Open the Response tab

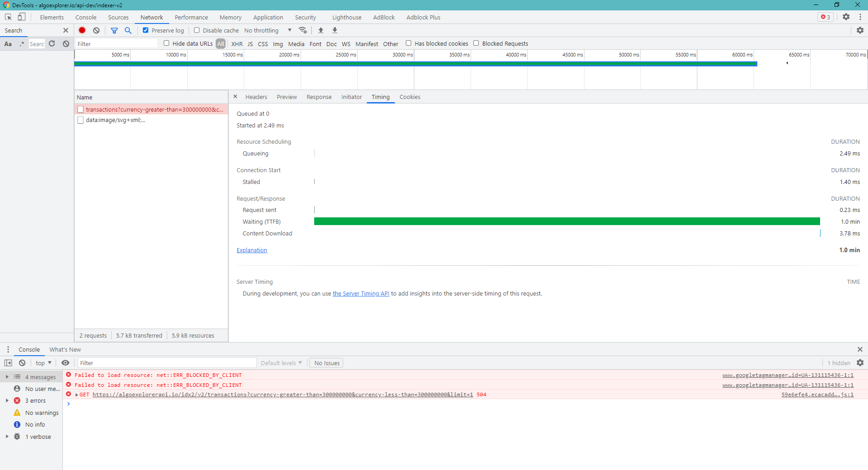pos(319,97)
